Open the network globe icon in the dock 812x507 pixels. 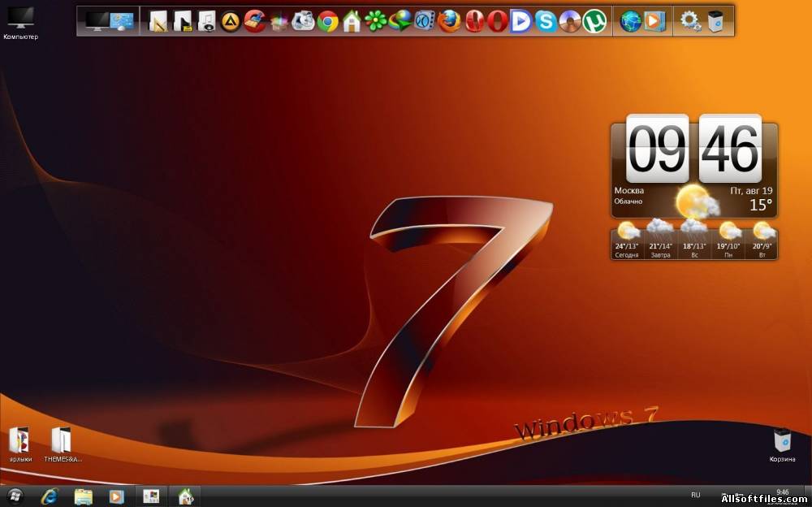pos(630,21)
